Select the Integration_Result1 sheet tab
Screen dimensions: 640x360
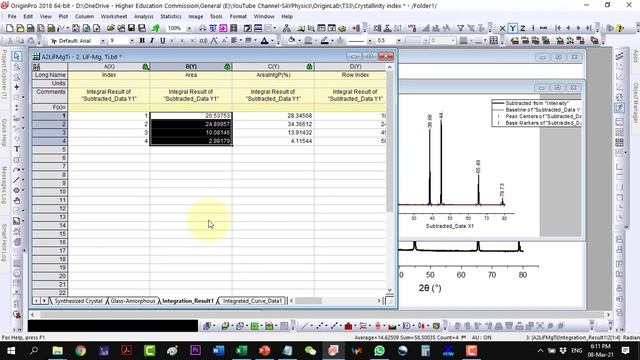pyautogui.click(x=188, y=301)
